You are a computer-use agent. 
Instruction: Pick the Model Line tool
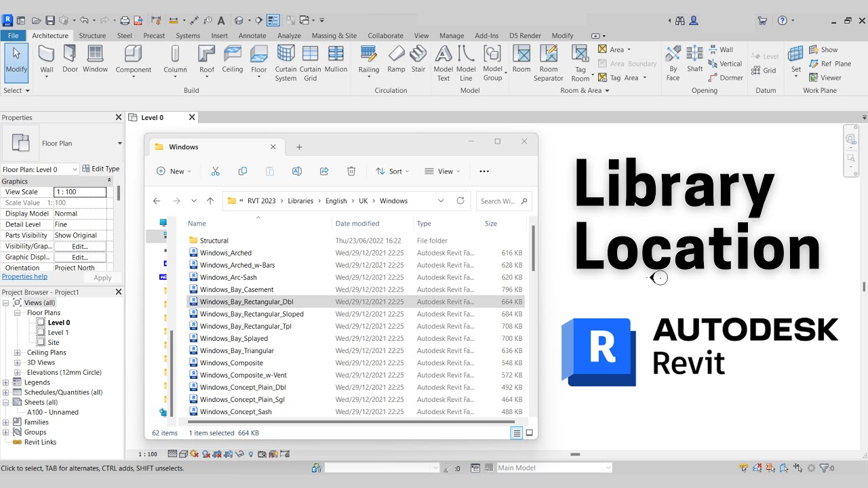point(466,64)
